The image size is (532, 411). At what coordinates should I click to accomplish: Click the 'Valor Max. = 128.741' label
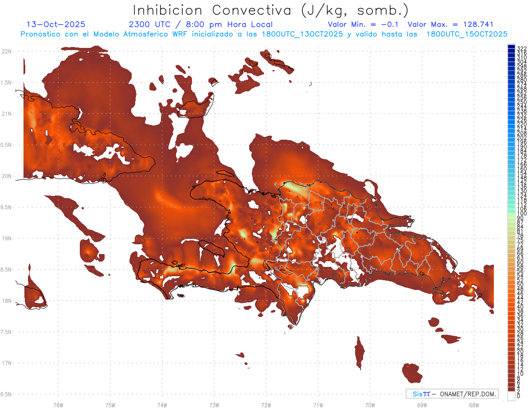(x=450, y=25)
